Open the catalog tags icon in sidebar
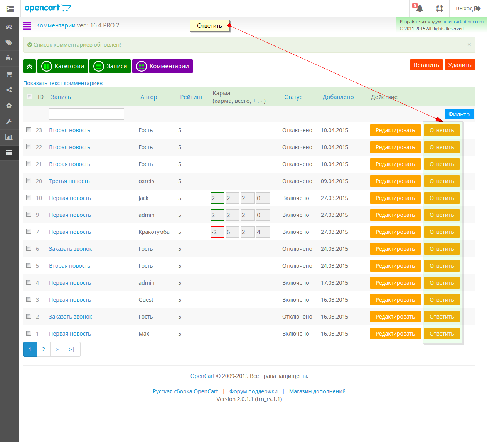 (x=9, y=43)
